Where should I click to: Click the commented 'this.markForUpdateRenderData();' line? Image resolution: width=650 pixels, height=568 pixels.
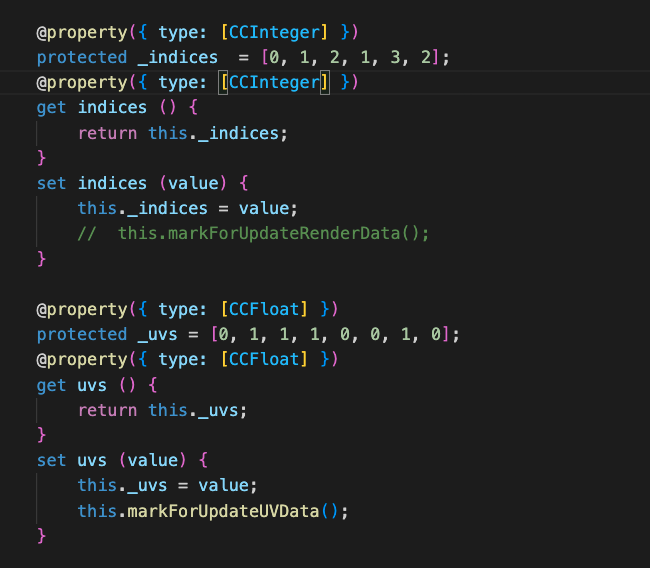point(253,234)
